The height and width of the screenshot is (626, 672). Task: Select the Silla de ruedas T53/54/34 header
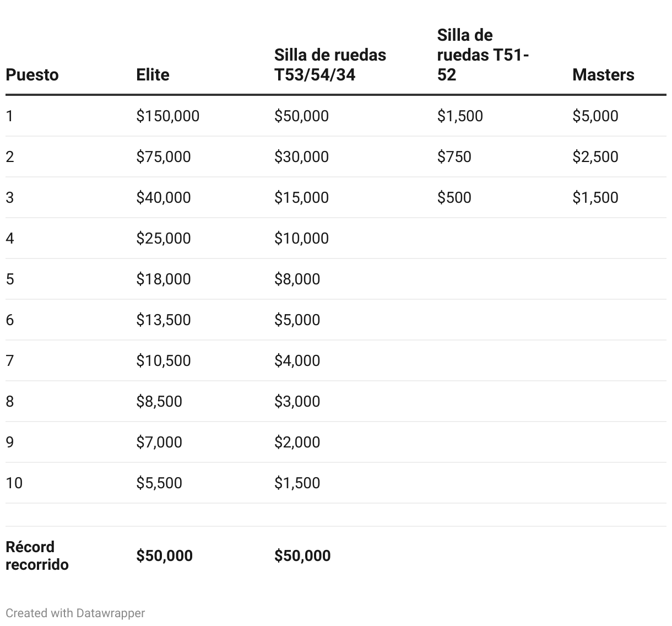pos(330,65)
